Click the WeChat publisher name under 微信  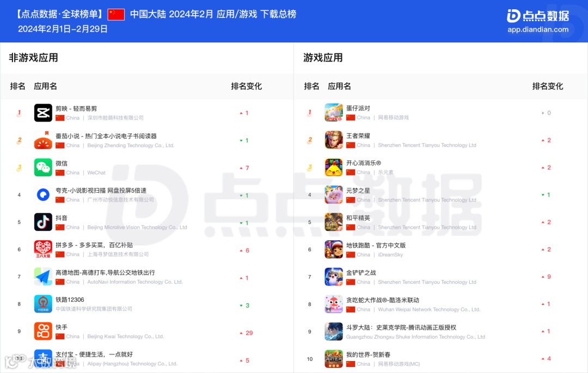pos(96,173)
